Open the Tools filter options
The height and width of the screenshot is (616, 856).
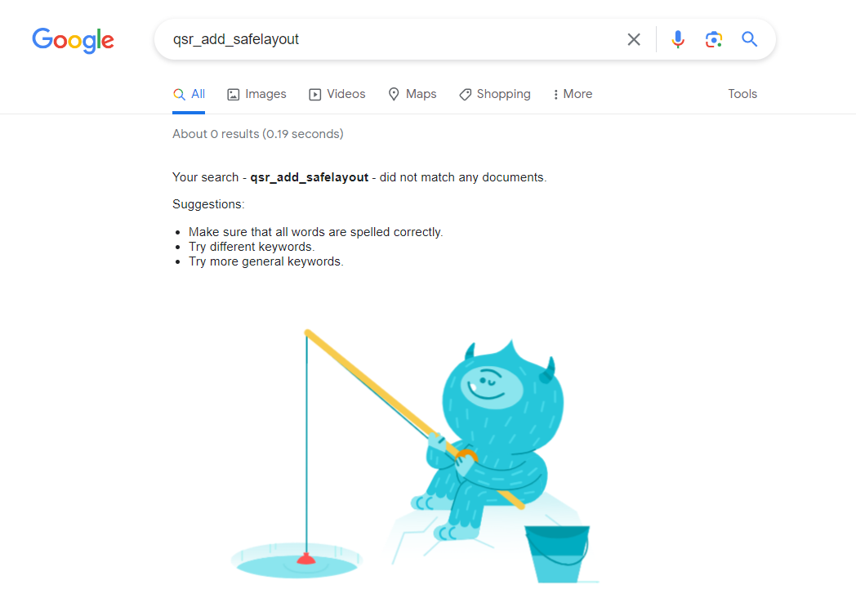pyautogui.click(x=742, y=94)
